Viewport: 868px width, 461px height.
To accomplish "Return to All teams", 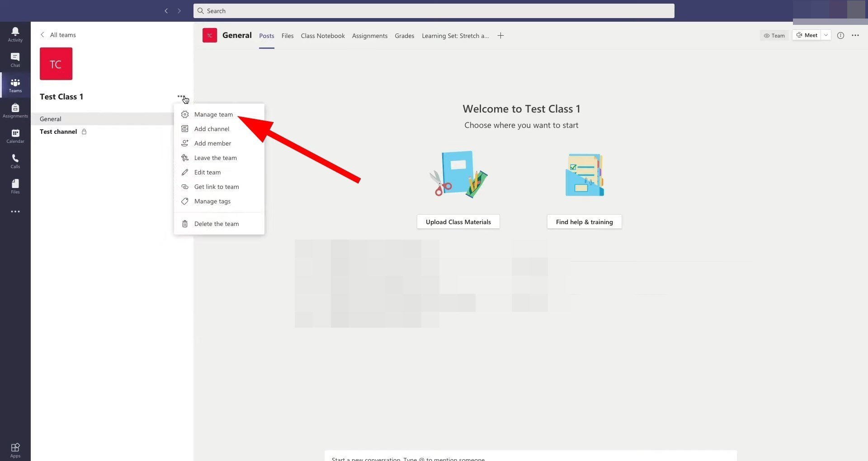I will click(58, 35).
